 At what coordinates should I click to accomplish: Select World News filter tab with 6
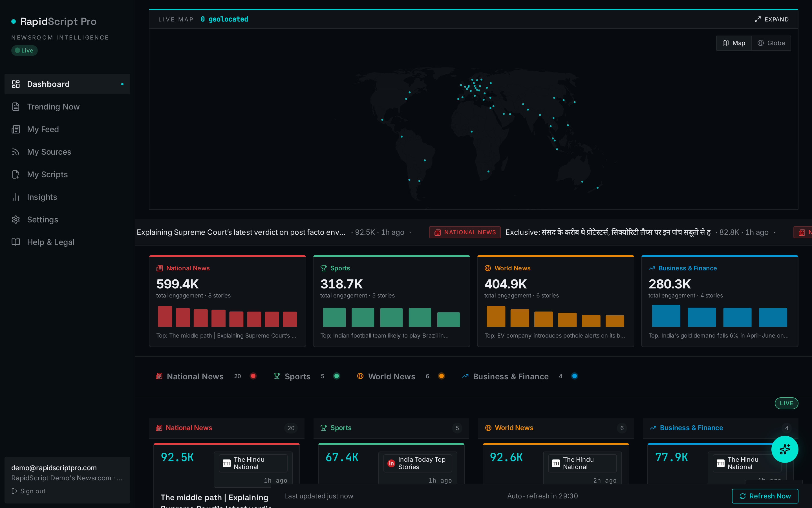[401, 376]
